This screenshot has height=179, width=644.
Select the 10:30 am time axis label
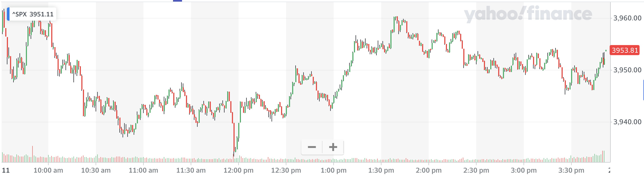pos(96,170)
